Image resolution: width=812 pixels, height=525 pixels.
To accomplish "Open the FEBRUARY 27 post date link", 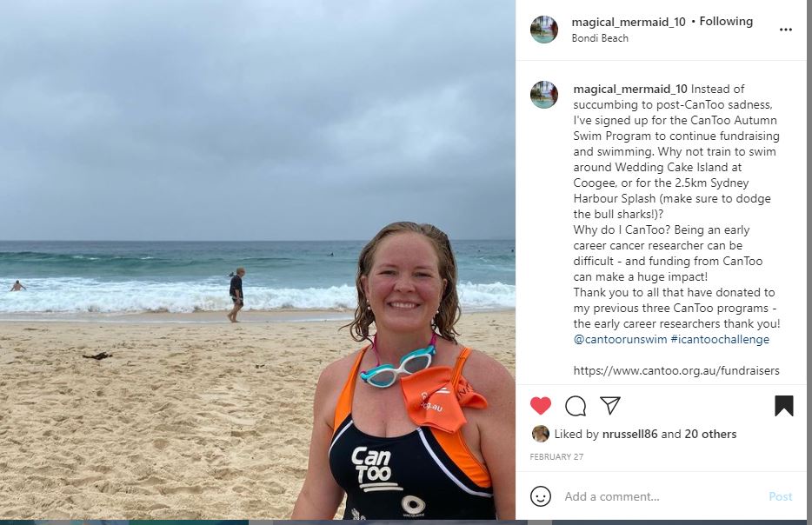I will pos(556,456).
